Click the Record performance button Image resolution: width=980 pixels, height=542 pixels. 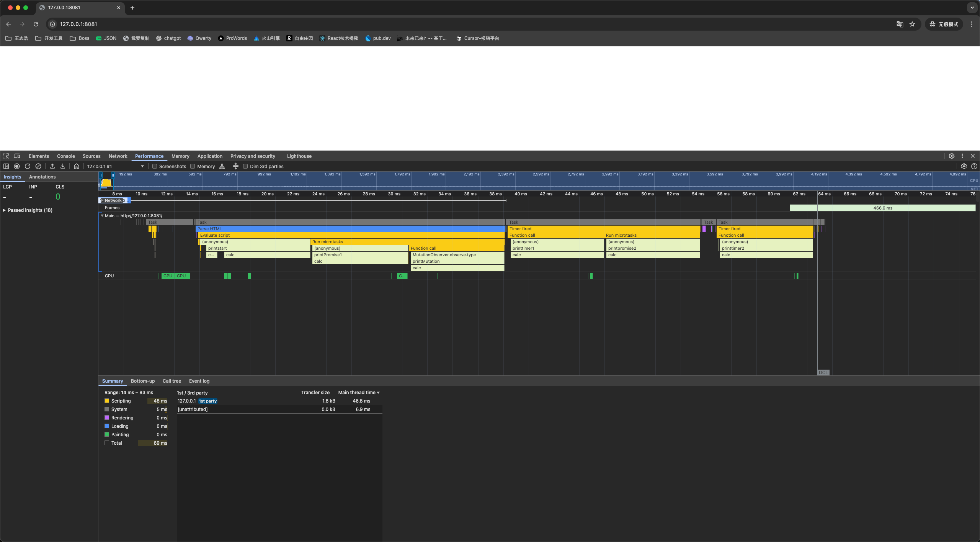17,166
